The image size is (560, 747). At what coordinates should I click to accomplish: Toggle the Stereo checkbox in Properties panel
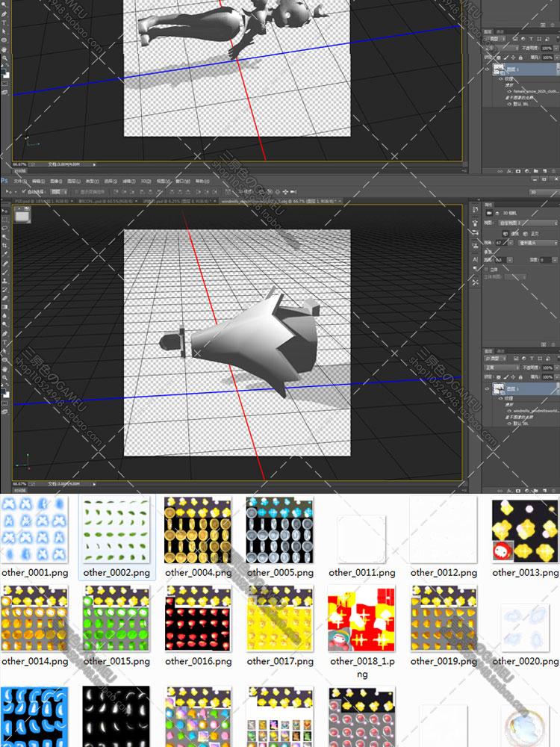[486, 270]
